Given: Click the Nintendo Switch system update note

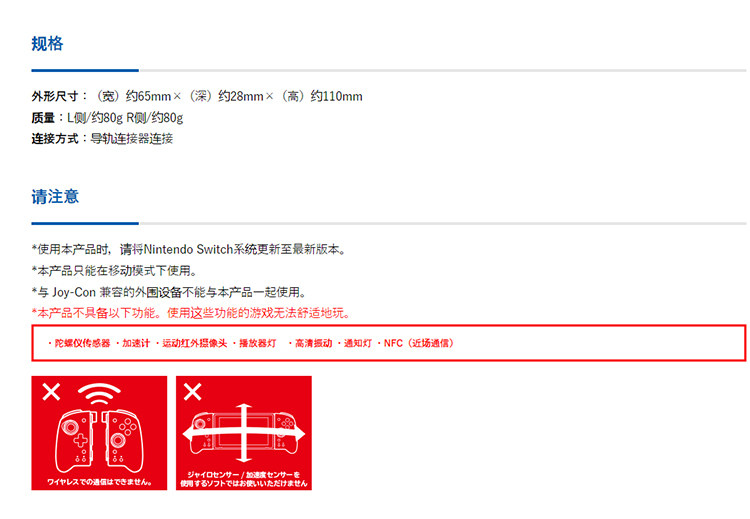Looking at the screenshot, I should coord(189,250).
